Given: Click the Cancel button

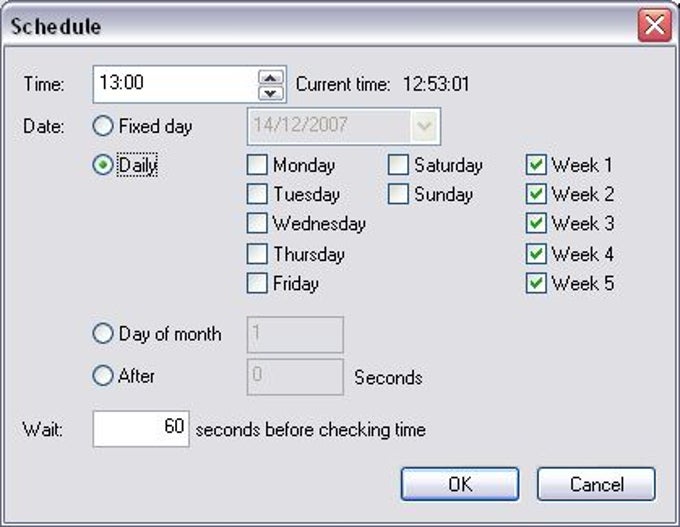Looking at the screenshot, I should coord(596,484).
